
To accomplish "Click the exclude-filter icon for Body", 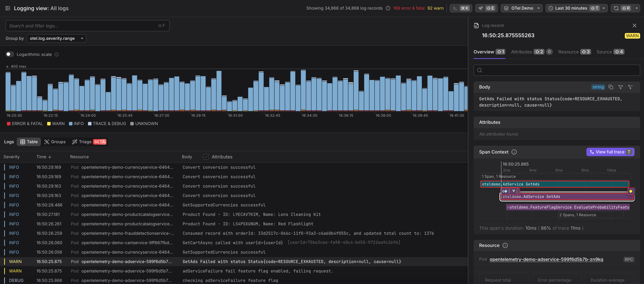I will pos(630,87).
